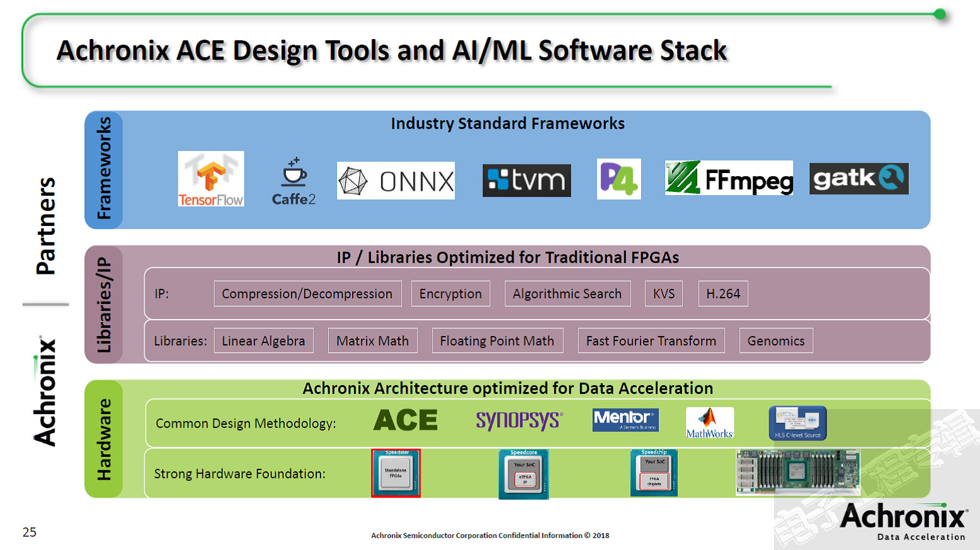Click the accelerator PCIe board photo
Viewport: 980px width, 550px height.
(797, 472)
